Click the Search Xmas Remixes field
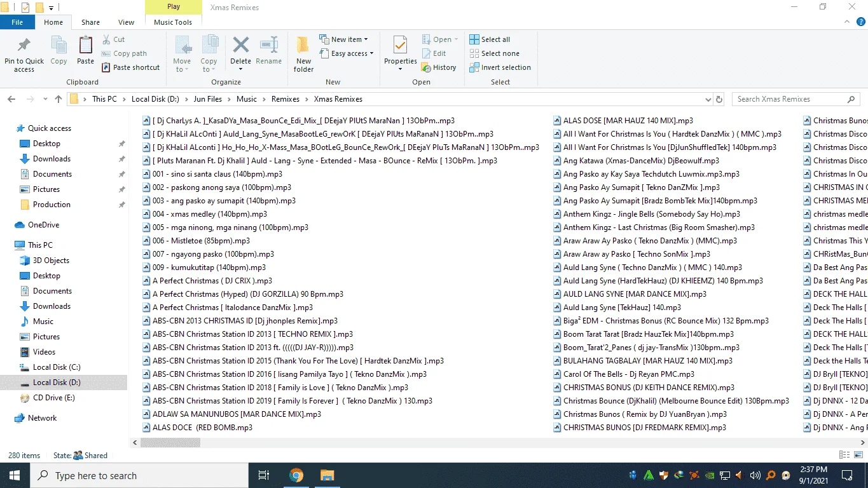Screen dimensions: 868x488 (x=795, y=99)
